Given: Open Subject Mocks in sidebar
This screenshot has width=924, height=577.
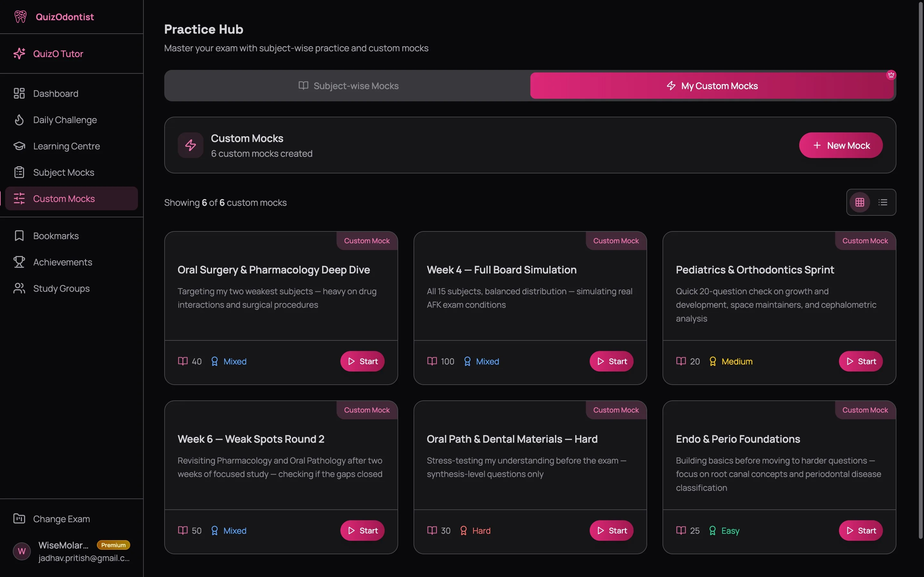Looking at the screenshot, I should coord(64,172).
